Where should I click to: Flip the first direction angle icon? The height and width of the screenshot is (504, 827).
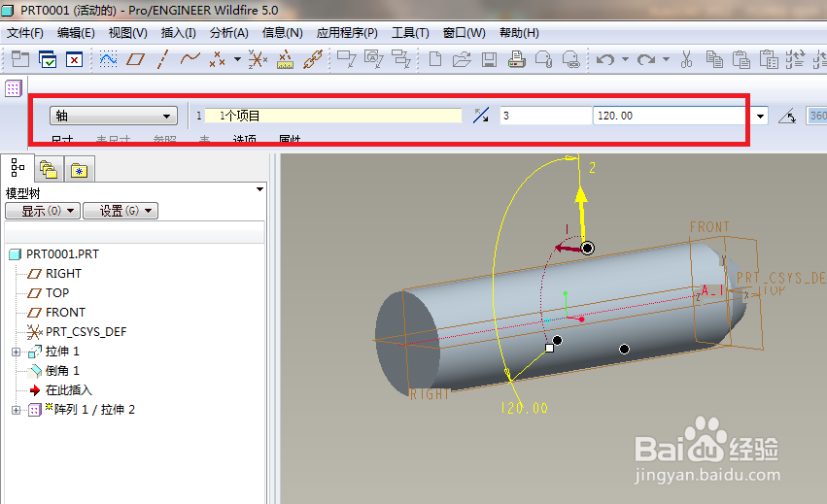point(480,116)
